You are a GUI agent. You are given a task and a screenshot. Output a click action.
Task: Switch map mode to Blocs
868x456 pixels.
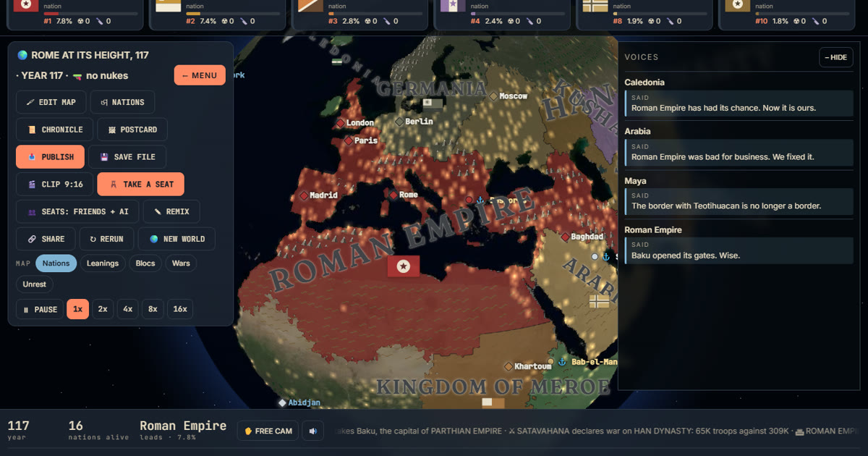(x=145, y=263)
